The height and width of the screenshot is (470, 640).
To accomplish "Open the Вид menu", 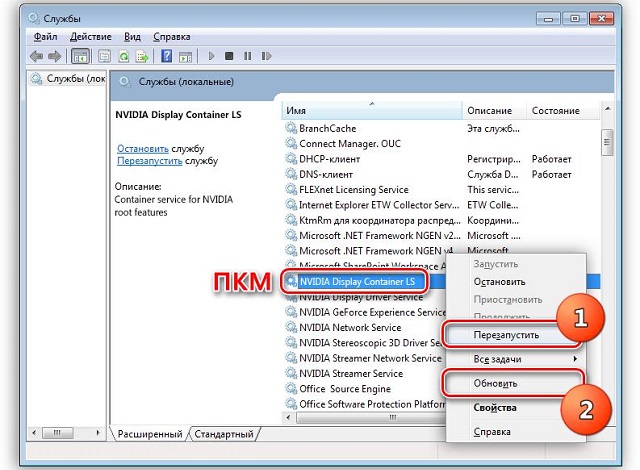I will coord(132,37).
